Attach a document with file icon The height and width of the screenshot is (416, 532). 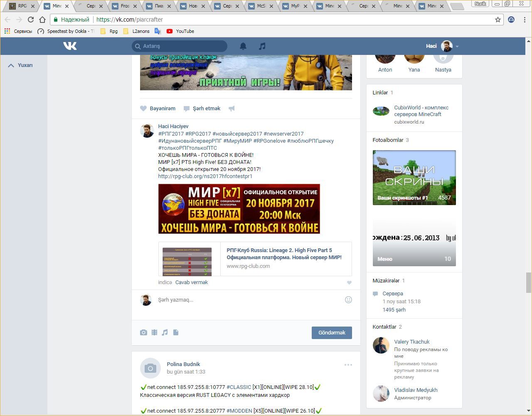[x=176, y=332]
